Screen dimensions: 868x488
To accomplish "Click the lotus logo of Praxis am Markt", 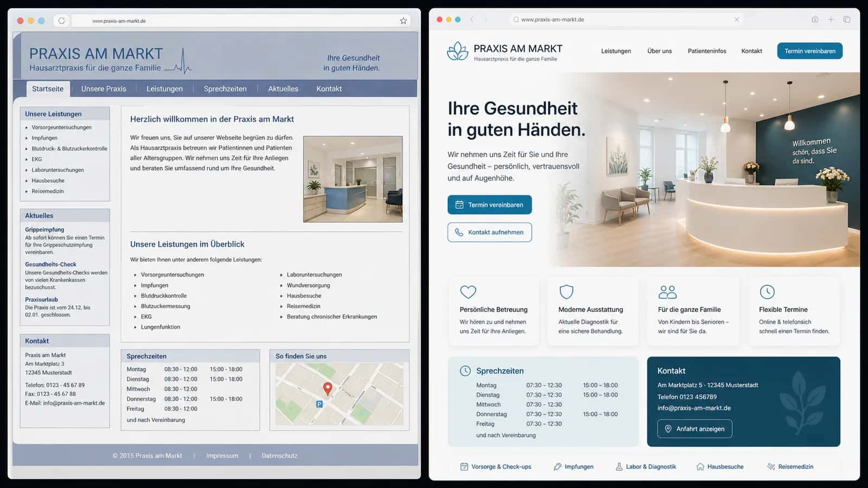I will pos(457,51).
